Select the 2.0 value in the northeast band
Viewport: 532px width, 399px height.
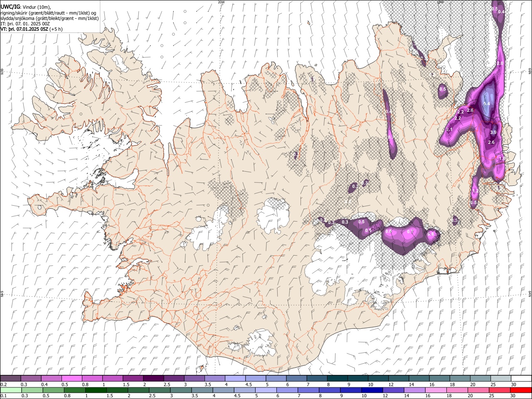click(500, 63)
